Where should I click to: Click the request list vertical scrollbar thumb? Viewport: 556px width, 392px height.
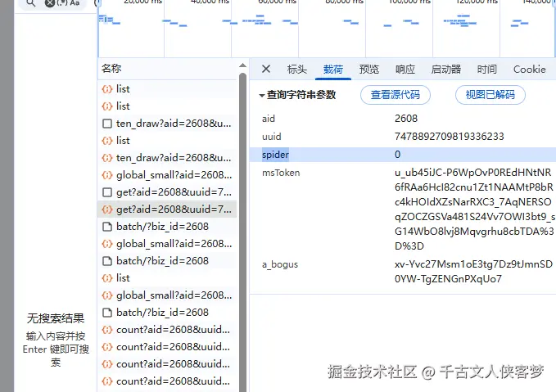pyautogui.click(x=242, y=231)
